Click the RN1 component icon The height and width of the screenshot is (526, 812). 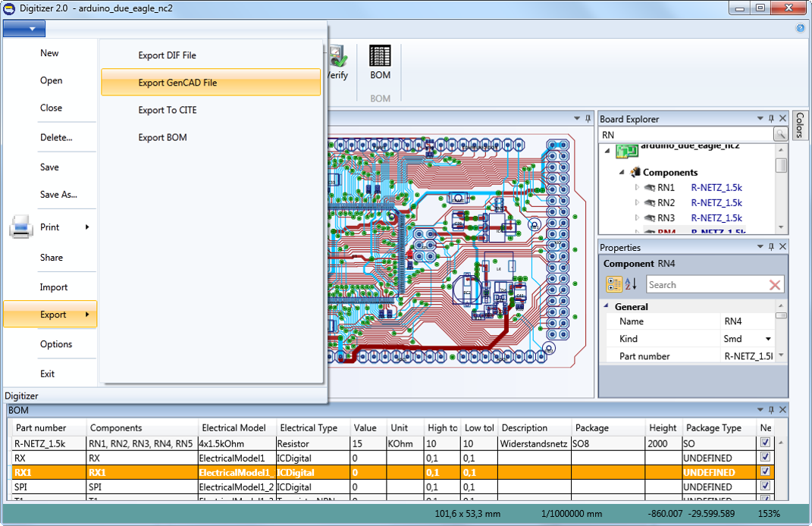coord(650,187)
